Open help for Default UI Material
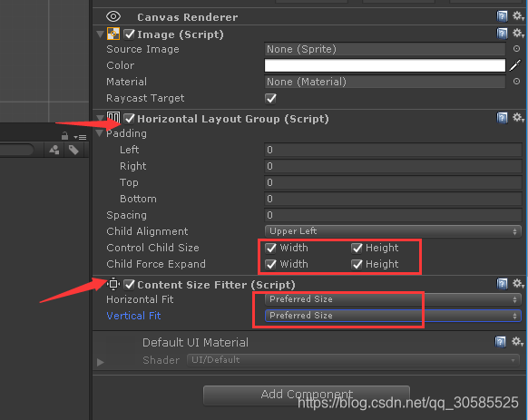The width and height of the screenshot is (528, 420). (x=501, y=342)
